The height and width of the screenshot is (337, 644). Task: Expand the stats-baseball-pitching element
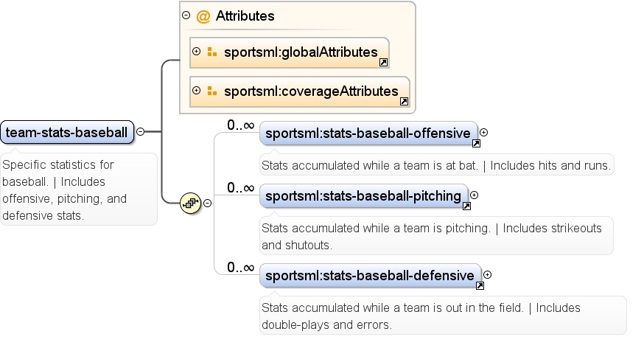click(x=475, y=195)
